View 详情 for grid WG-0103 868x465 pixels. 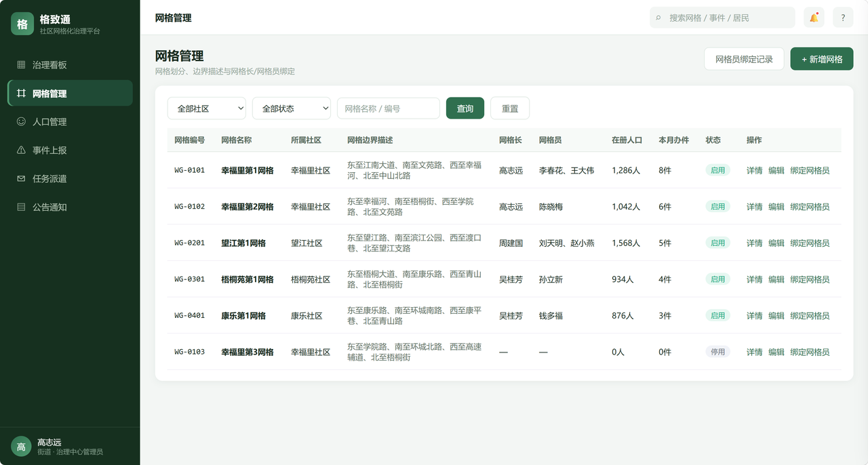755,352
